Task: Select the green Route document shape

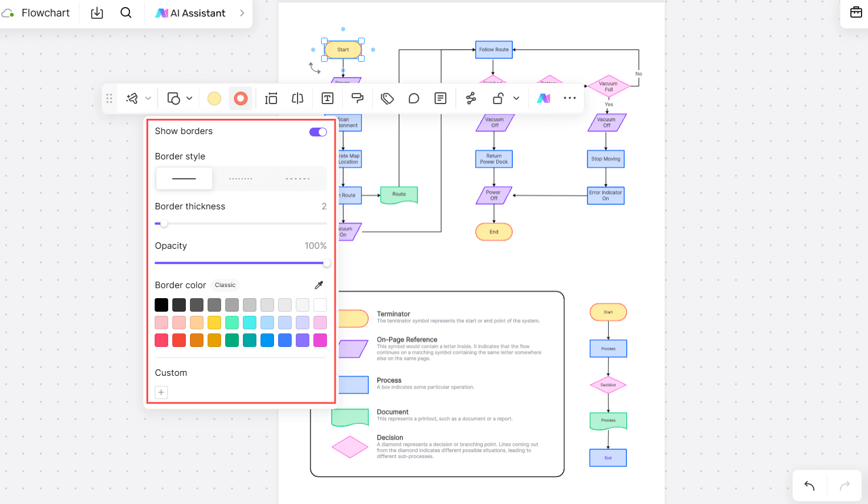Action: [399, 195]
